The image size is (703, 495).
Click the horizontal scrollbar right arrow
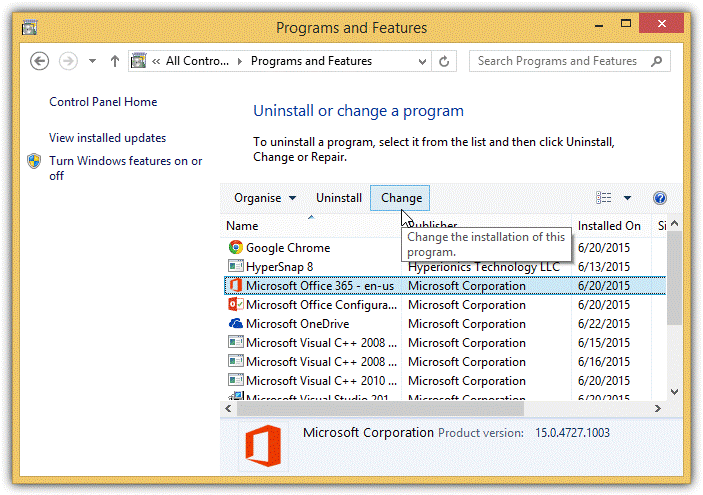pos(658,408)
